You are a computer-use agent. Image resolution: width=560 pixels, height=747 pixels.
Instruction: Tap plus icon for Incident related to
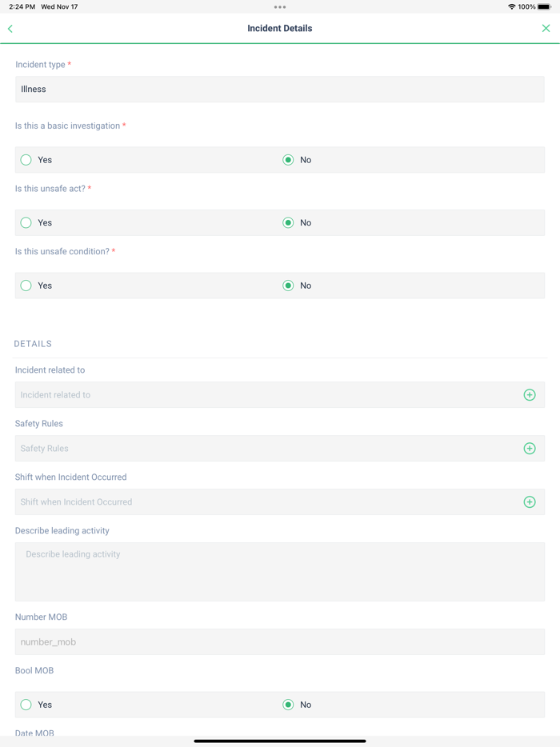tap(530, 395)
